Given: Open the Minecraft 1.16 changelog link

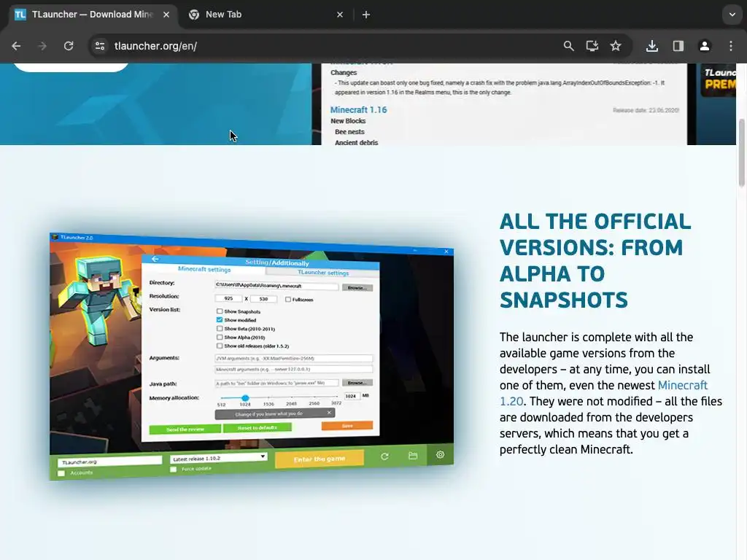Looking at the screenshot, I should [x=358, y=109].
